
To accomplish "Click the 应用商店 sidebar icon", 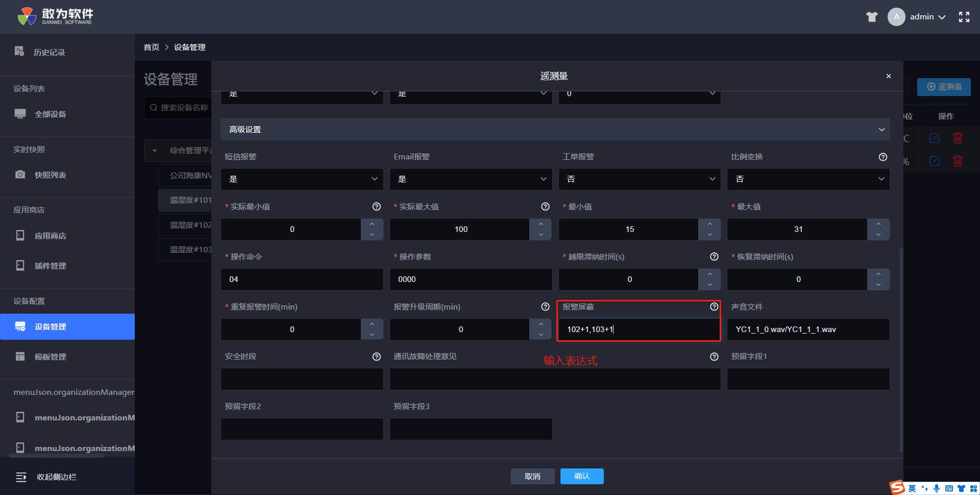I will point(20,235).
